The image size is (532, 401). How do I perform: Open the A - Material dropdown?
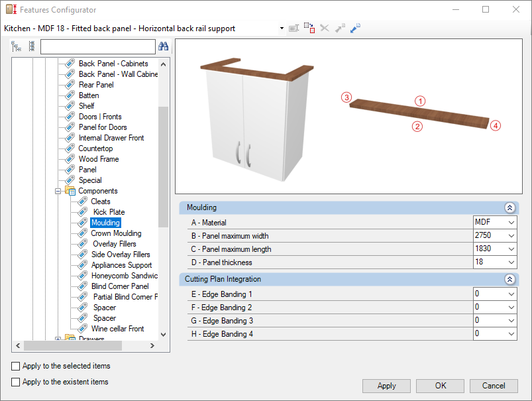click(x=510, y=222)
